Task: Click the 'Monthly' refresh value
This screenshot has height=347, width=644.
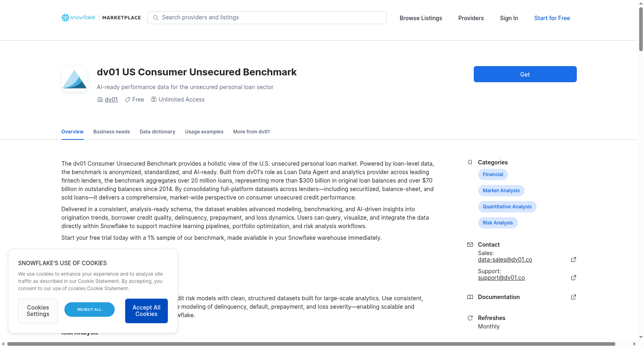Action: (x=489, y=326)
